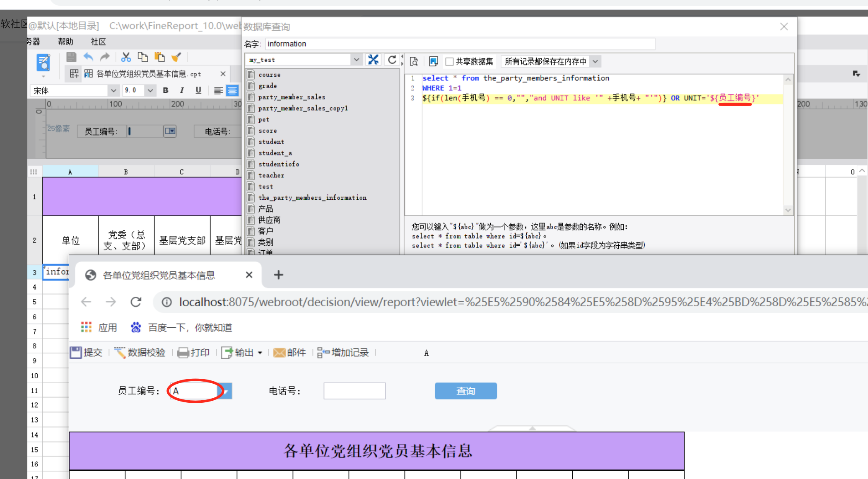Click the blue 查询 button
The image size is (868, 479).
pos(466,391)
